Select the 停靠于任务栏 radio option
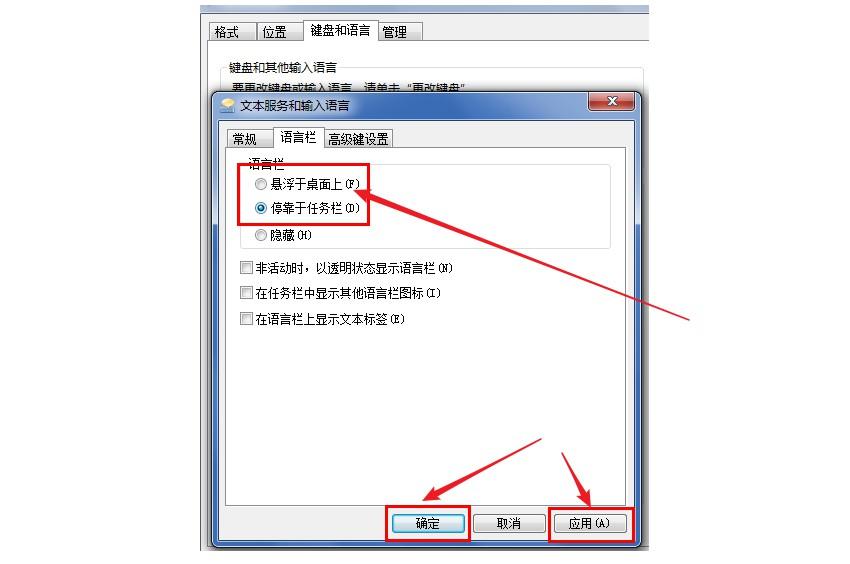Image resolution: width=850 pixels, height=564 pixels. click(261, 208)
